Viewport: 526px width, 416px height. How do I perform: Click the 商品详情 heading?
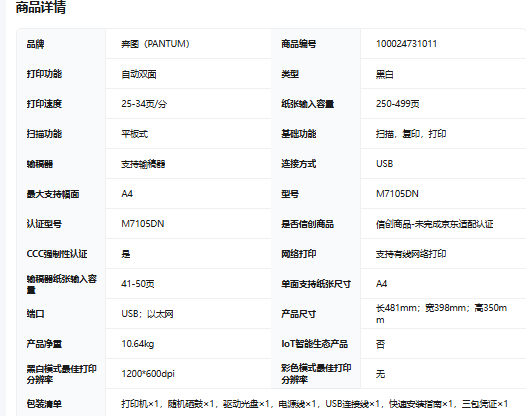pyautogui.click(x=41, y=7)
